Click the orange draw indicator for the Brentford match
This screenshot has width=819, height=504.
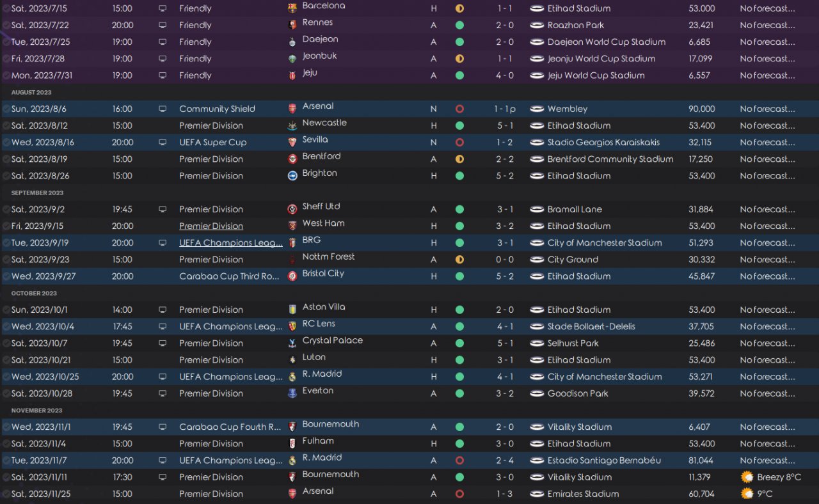click(459, 159)
